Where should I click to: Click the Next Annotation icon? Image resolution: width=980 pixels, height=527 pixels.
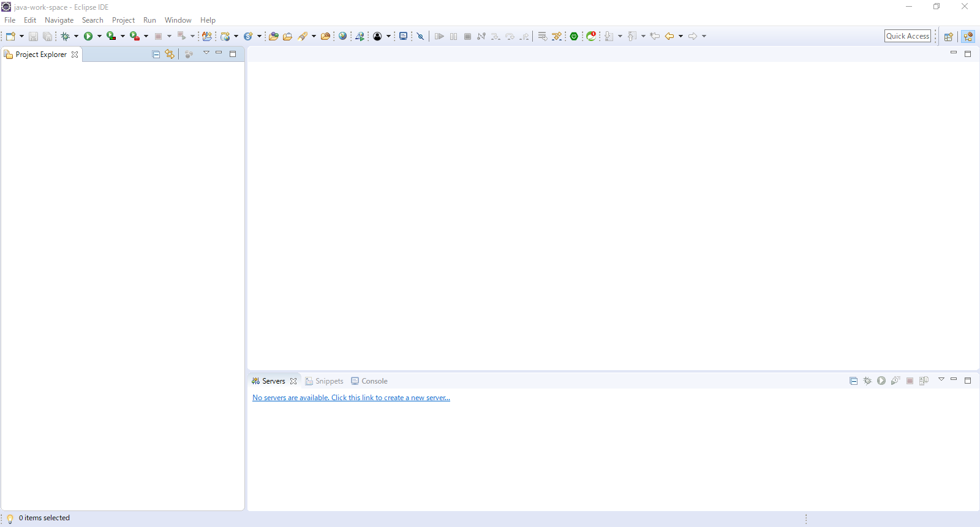(609, 36)
